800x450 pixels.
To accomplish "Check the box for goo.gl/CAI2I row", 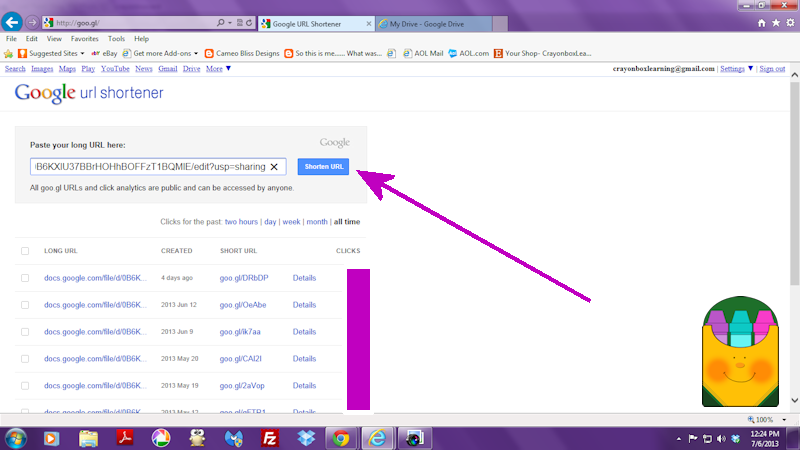I will coord(25,359).
